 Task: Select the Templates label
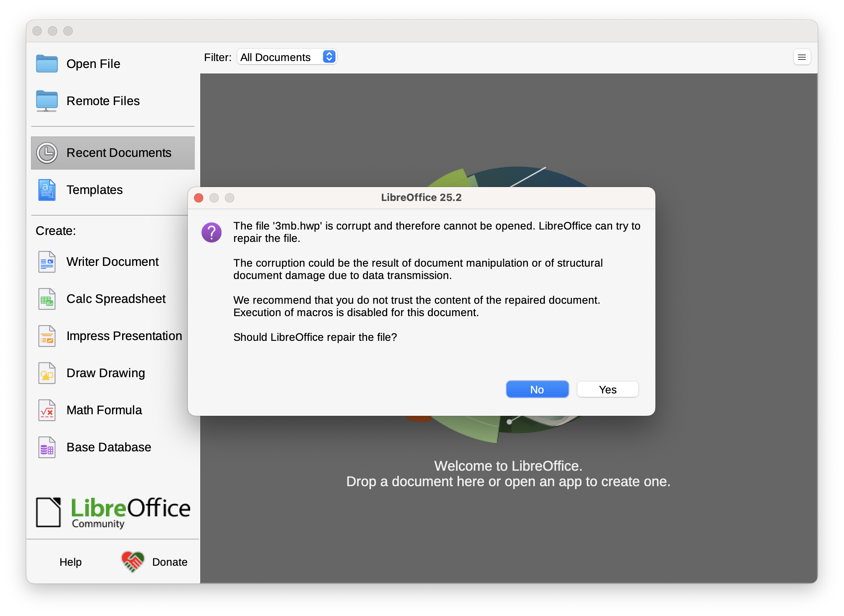pyautogui.click(x=95, y=190)
